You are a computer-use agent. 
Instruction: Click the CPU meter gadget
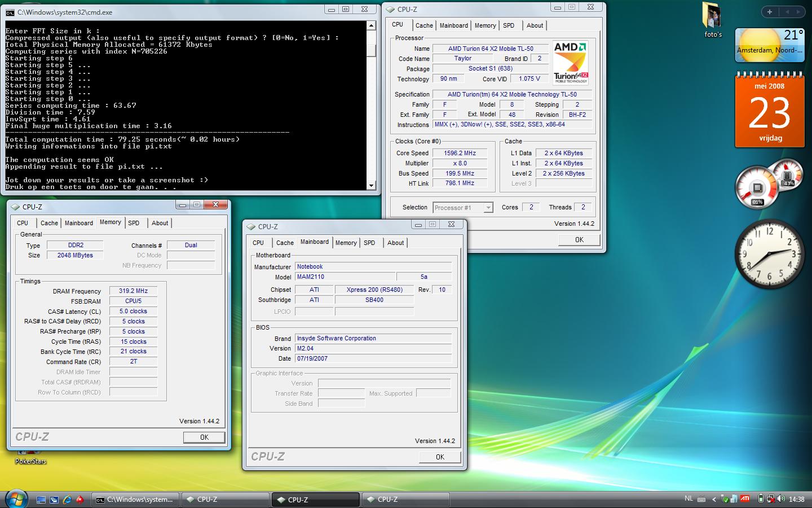pyautogui.click(x=757, y=188)
